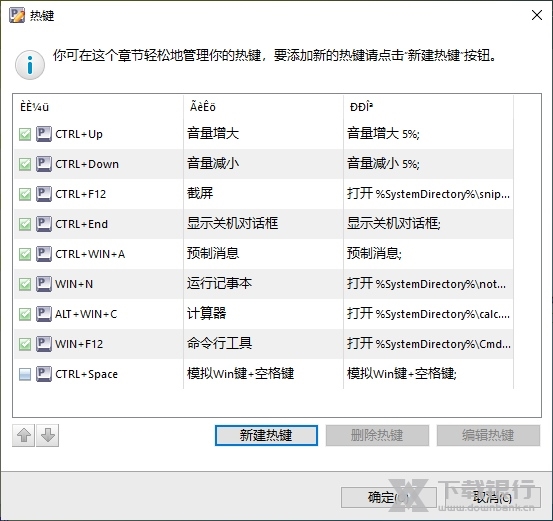
Task: Click the blue info icon
Action: pos(30,65)
